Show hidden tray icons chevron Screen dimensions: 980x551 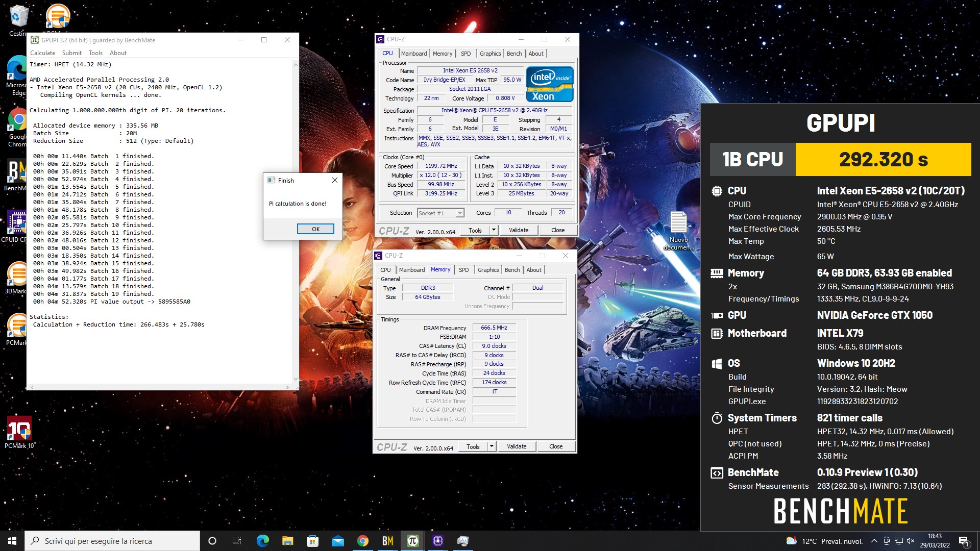[x=874, y=541]
